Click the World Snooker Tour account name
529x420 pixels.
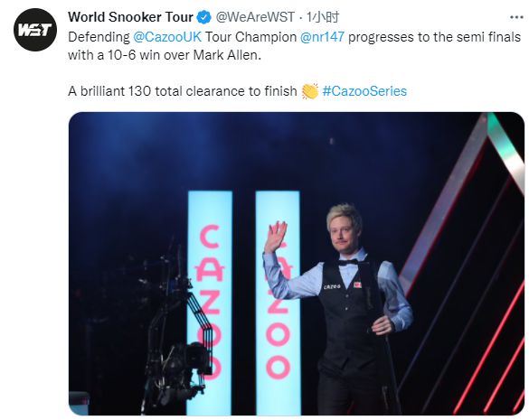pyautogui.click(x=130, y=17)
